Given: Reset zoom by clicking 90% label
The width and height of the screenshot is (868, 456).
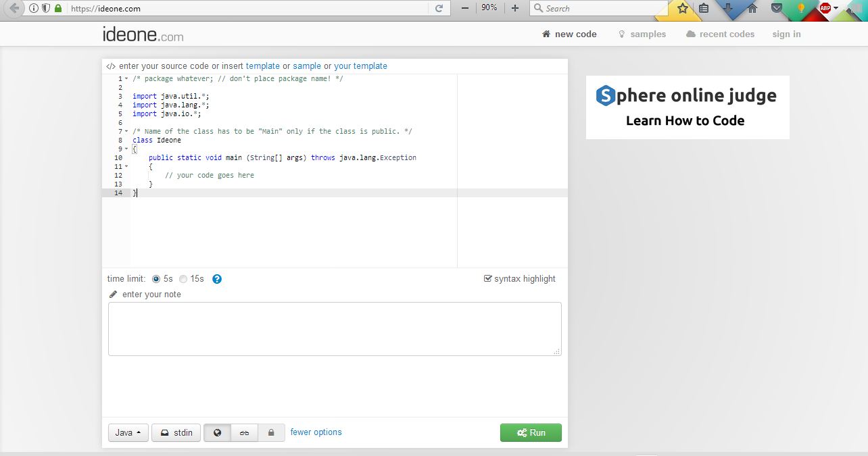Looking at the screenshot, I should point(489,8).
